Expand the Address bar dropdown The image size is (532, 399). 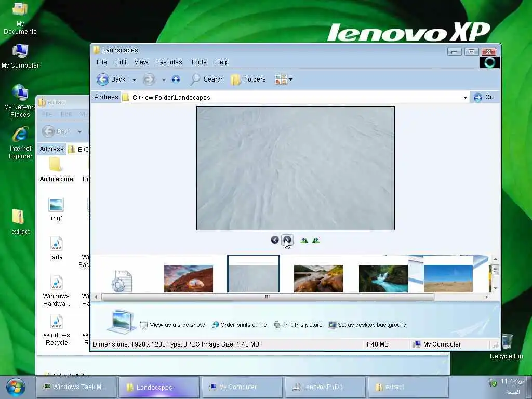tap(465, 97)
